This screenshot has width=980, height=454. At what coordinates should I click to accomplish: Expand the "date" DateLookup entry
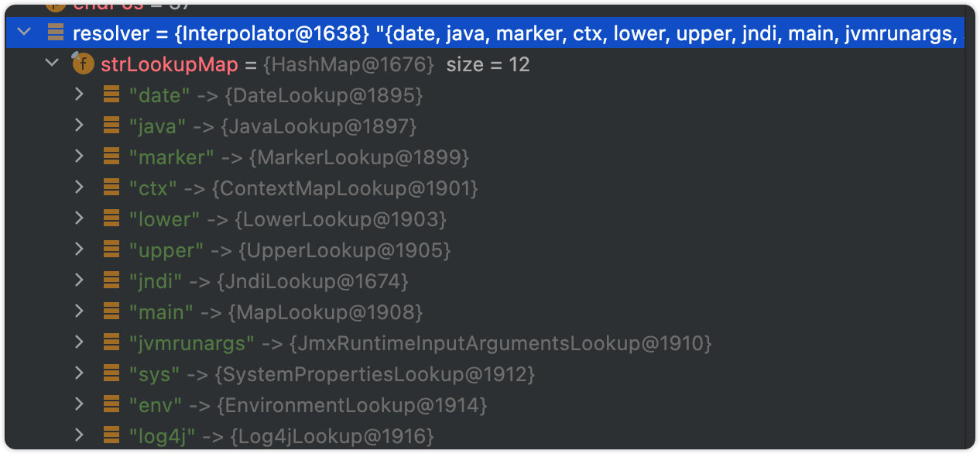[79, 95]
